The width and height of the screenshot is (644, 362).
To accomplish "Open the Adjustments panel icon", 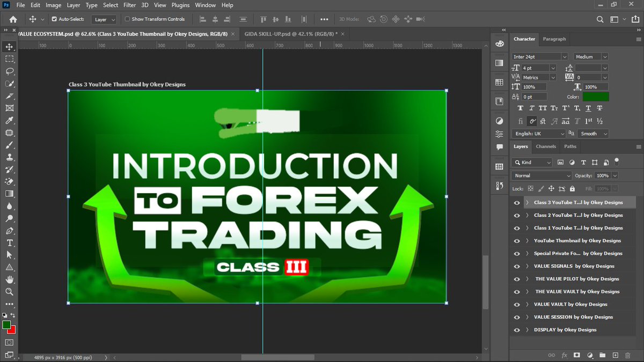I will click(500, 121).
